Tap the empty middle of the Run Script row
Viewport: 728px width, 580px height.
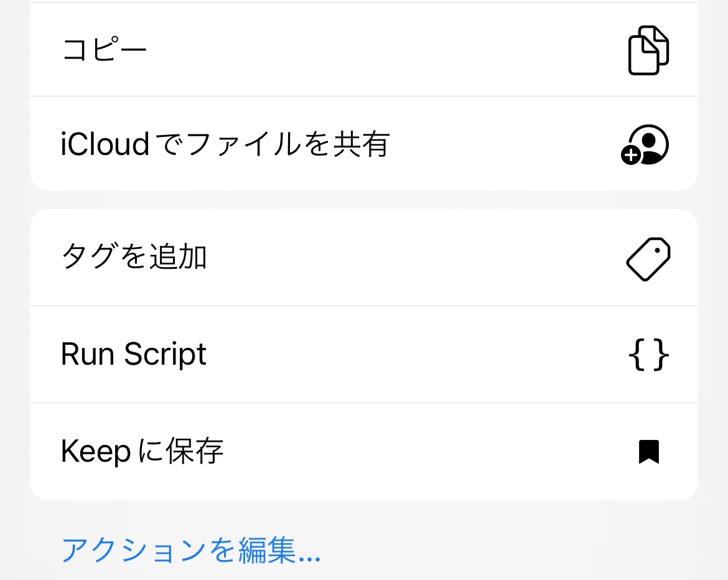tap(404, 355)
